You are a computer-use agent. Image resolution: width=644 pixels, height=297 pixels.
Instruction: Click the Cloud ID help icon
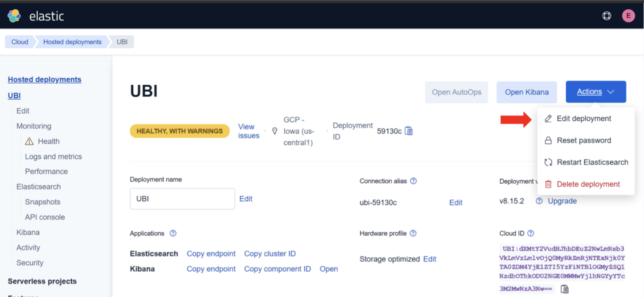(x=531, y=233)
